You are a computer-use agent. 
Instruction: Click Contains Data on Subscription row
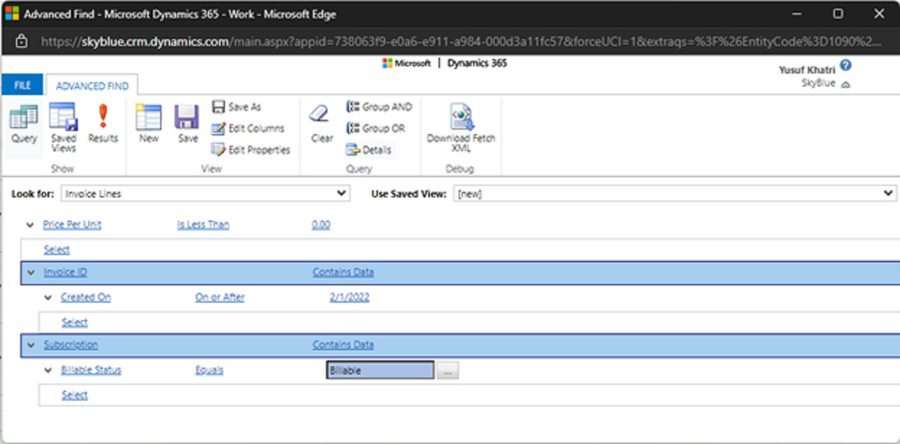coord(343,345)
